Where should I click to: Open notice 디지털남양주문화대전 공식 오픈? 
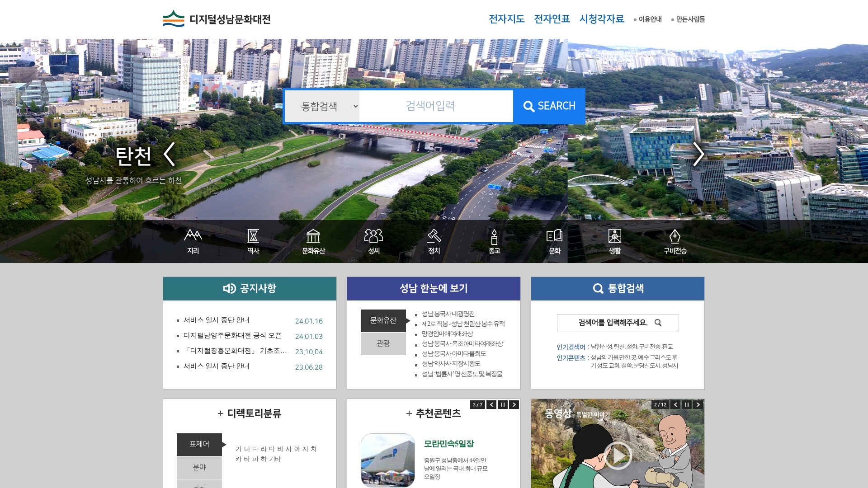[x=232, y=336]
